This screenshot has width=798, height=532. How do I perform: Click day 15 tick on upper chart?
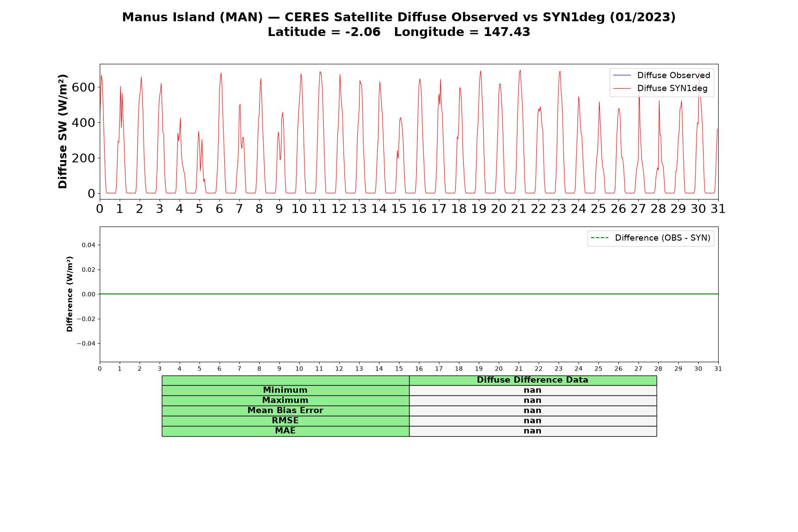(399, 209)
